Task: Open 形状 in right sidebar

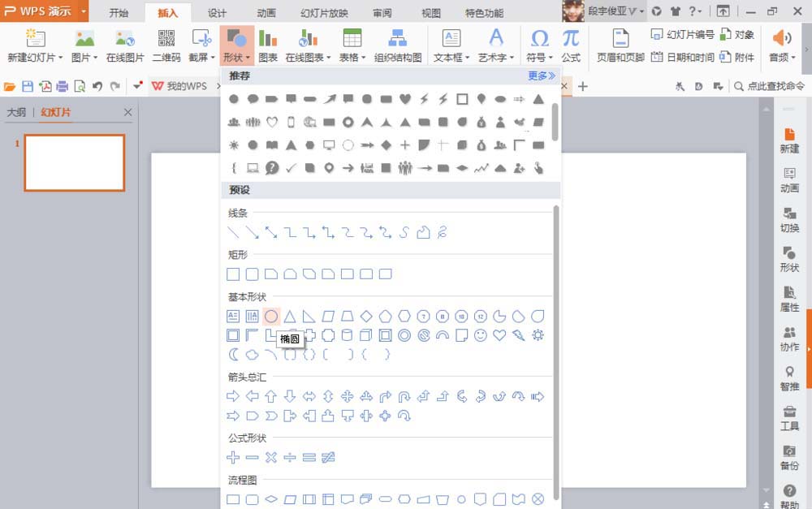Action: [789, 259]
